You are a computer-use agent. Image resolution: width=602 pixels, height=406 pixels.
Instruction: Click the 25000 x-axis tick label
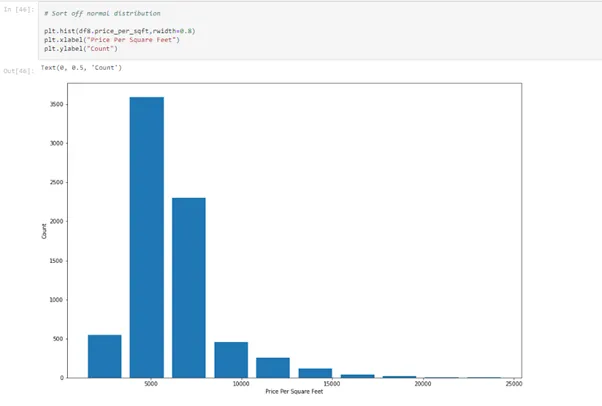tap(514, 384)
